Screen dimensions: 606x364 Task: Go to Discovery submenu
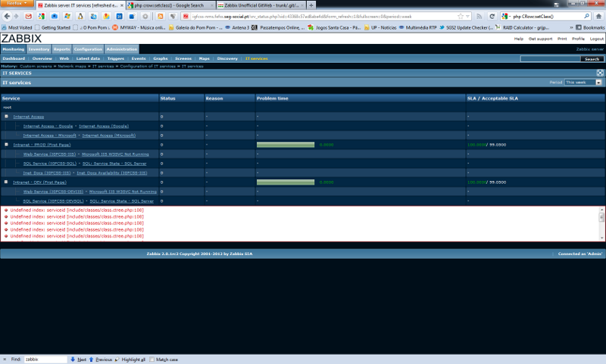[x=227, y=59]
